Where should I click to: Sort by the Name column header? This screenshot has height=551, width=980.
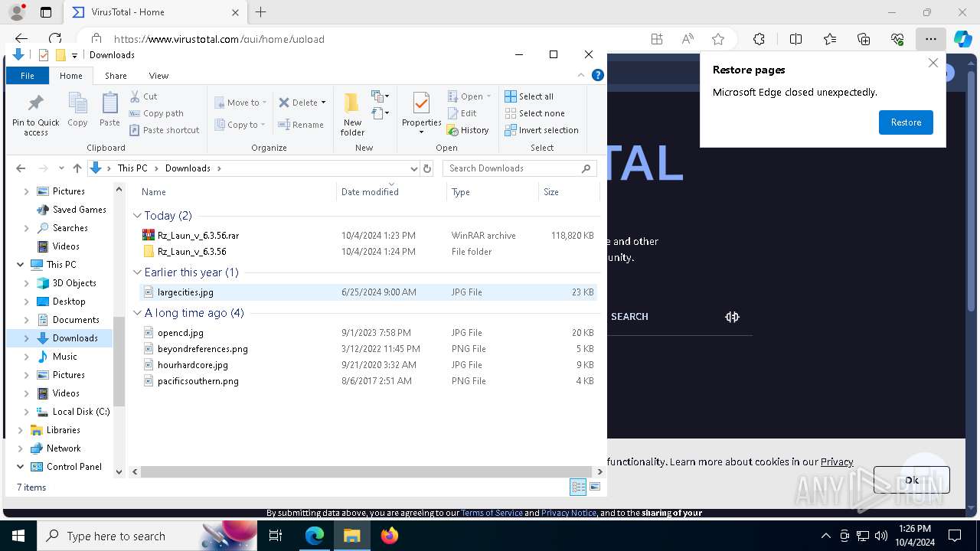[x=237, y=192]
